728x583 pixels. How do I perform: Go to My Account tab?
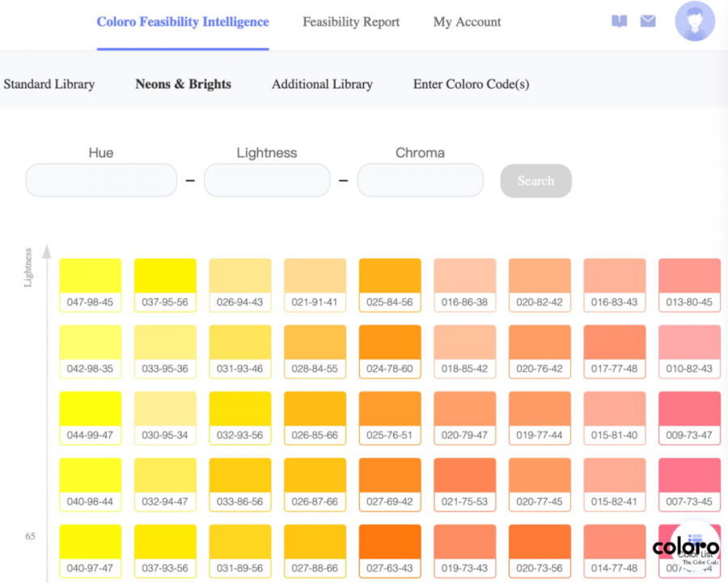click(467, 22)
